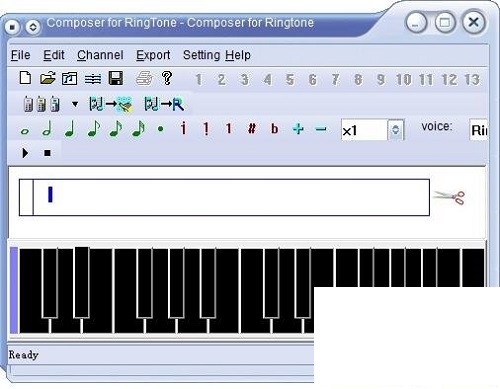500x389 pixels.
Task: Open the Channel menu
Action: 100,55
